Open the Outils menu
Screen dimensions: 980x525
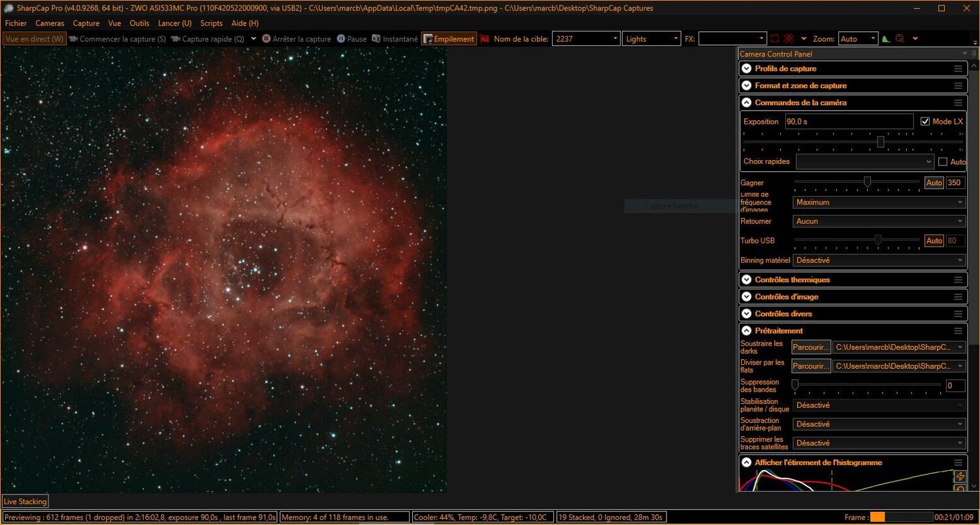click(139, 24)
